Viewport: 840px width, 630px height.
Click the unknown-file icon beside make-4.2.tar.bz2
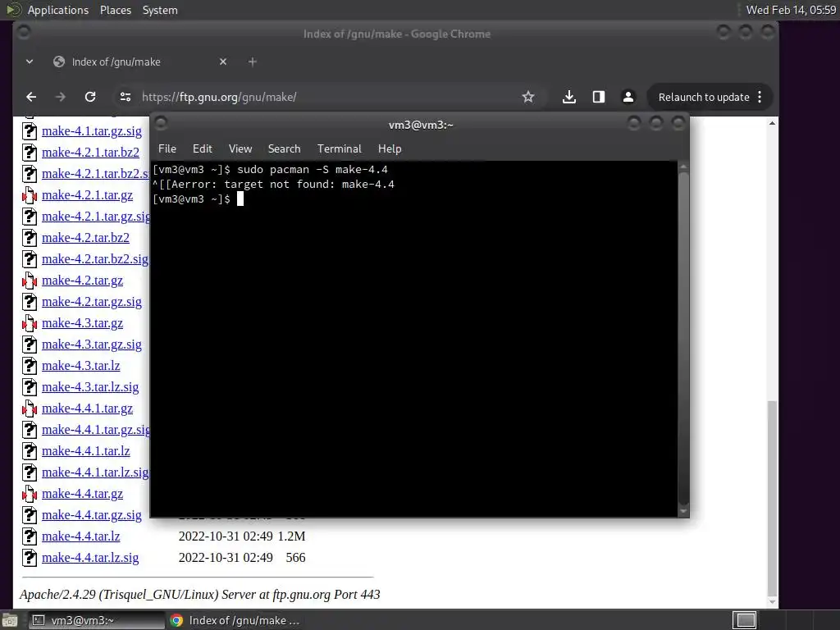click(30, 238)
